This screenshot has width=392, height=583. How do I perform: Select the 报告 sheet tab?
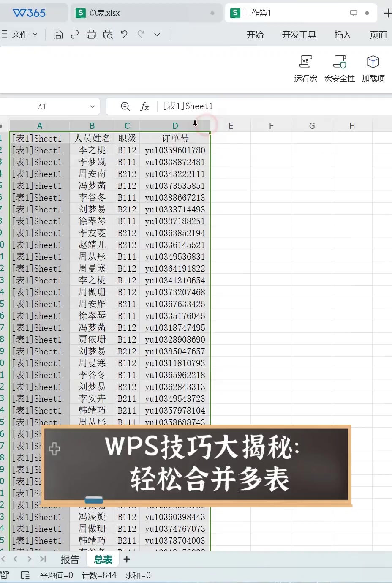pyautogui.click(x=70, y=559)
